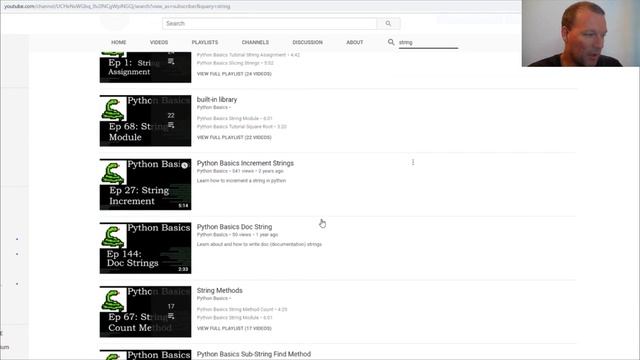Click the watch later clock on Ep 27 thumbnail
The width and height of the screenshot is (640, 360).
[x=184, y=165]
